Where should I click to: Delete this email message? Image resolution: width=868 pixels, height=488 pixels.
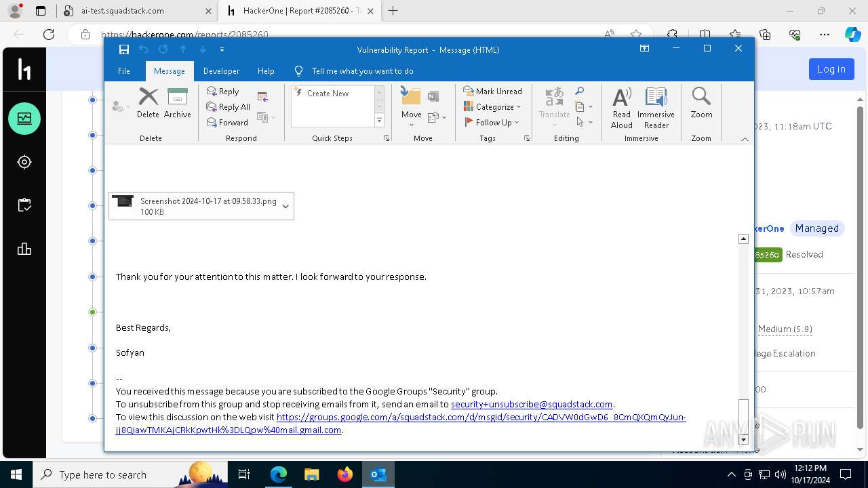pos(148,103)
